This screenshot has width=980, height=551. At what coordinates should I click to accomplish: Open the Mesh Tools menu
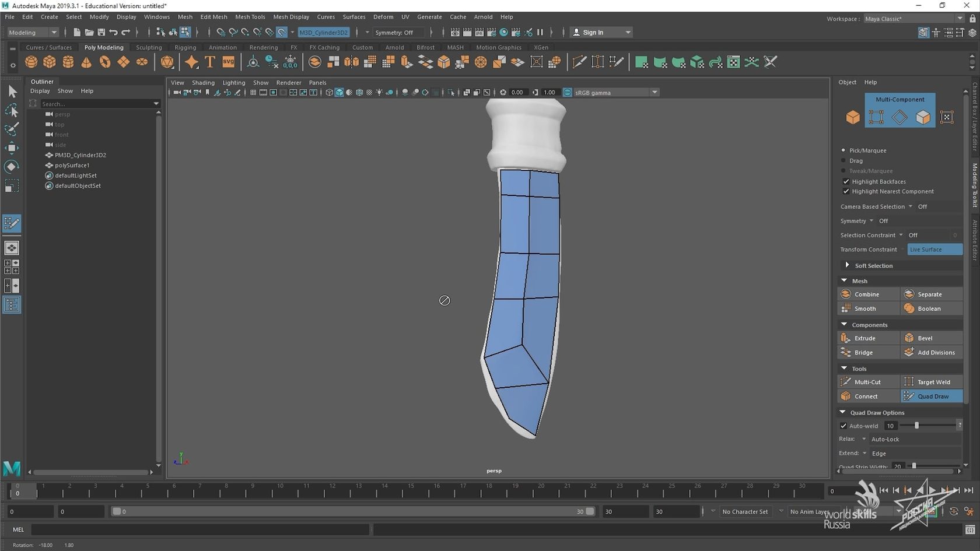click(x=250, y=17)
